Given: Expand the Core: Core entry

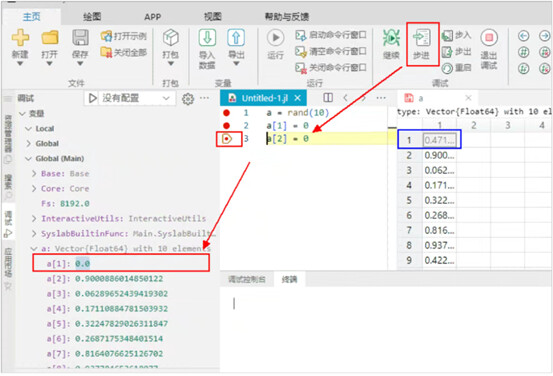Looking at the screenshot, I should pyautogui.click(x=34, y=189).
